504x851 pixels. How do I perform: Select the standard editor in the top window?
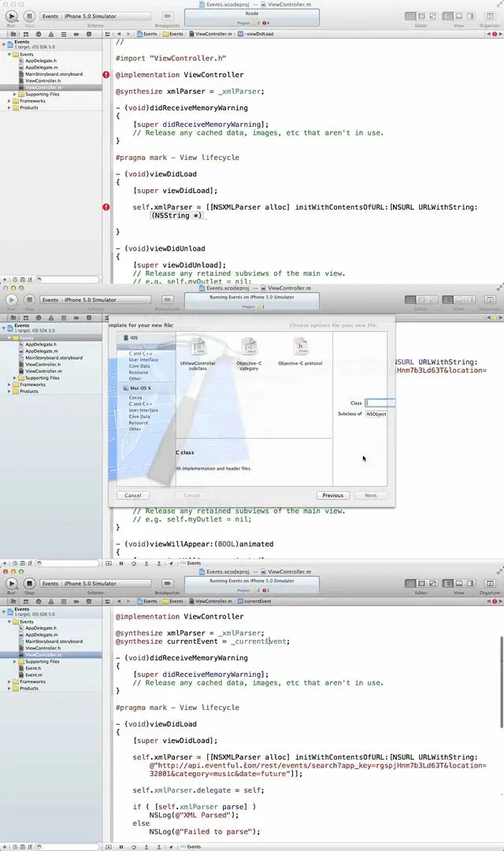pos(411,17)
